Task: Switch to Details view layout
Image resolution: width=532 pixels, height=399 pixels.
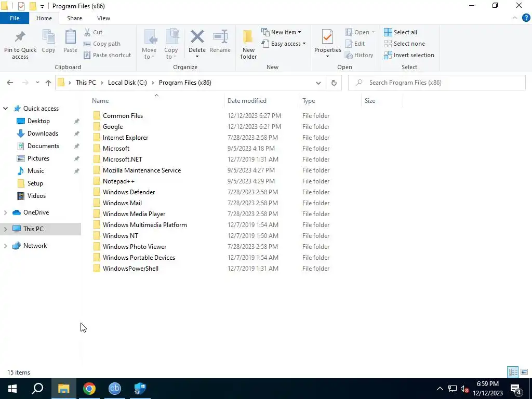Action: pyautogui.click(x=513, y=372)
